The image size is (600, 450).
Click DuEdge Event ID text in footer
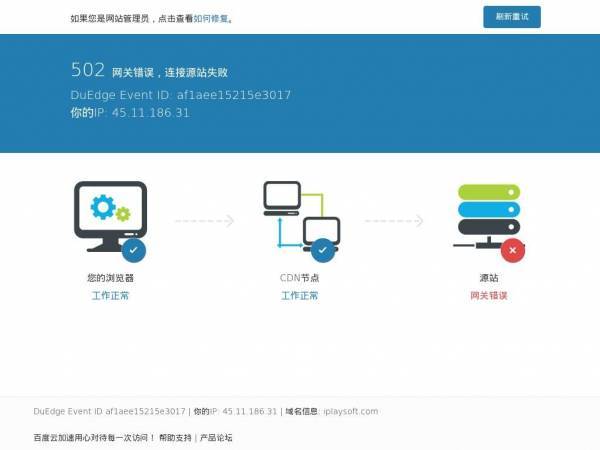pos(109,411)
